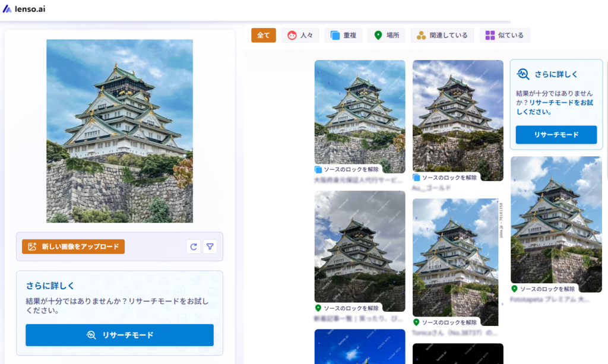Click duplicate icon under second top result
This screenshot has height=364, width=608.
(416, 178)
